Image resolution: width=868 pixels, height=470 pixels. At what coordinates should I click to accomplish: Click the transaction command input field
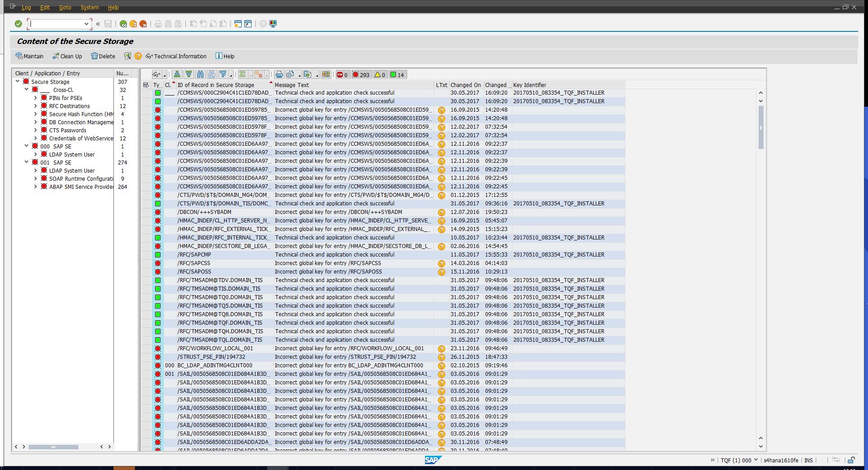tap(56, 24)
